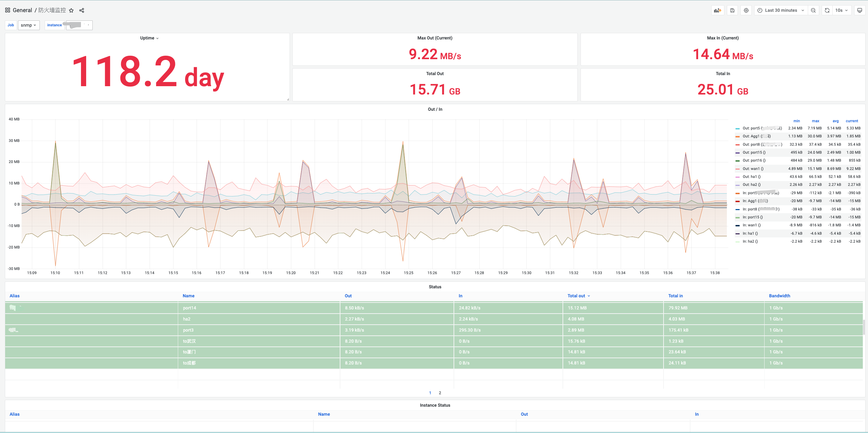Sort legend by max column
Viewport: 868px width, 433px height.
(x=815, y=121)
